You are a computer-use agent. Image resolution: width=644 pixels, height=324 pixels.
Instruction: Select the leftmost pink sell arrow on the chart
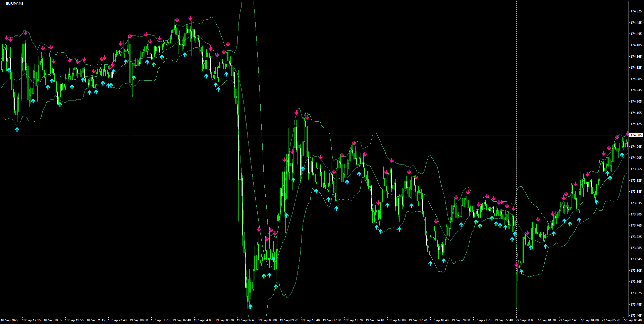click(7, 38)
